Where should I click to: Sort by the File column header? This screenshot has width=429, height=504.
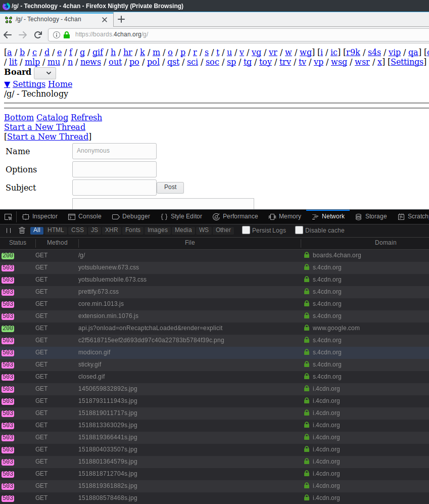[190, 243]
